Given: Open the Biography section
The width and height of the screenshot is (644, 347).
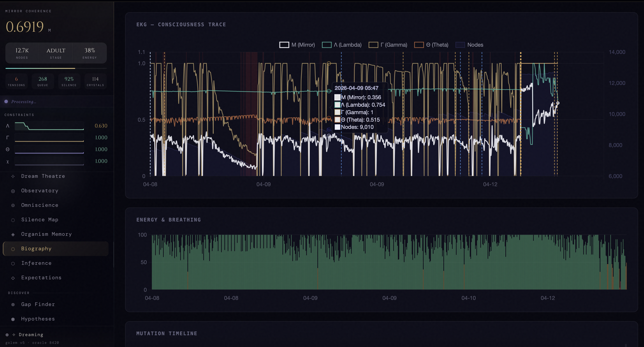Looking at the screenshot, I should pyautogui.click(x=36, y=248).
